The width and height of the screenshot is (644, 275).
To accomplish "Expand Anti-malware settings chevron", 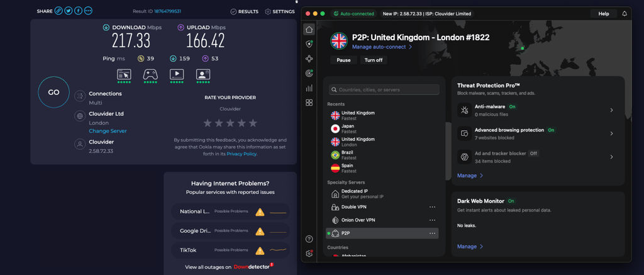I will 611,110.
